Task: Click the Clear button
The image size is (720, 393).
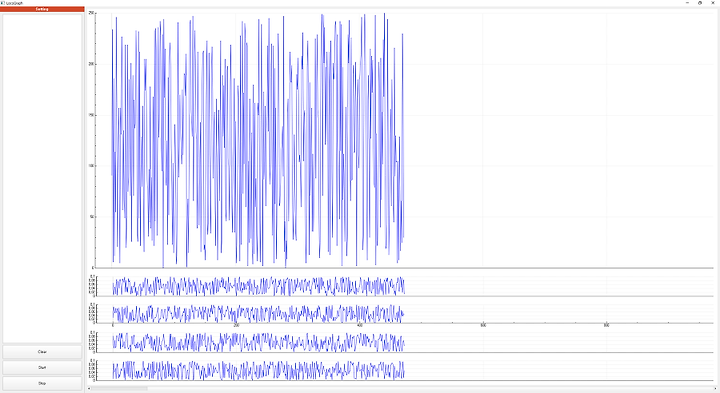Action: [x=42, y=352]
